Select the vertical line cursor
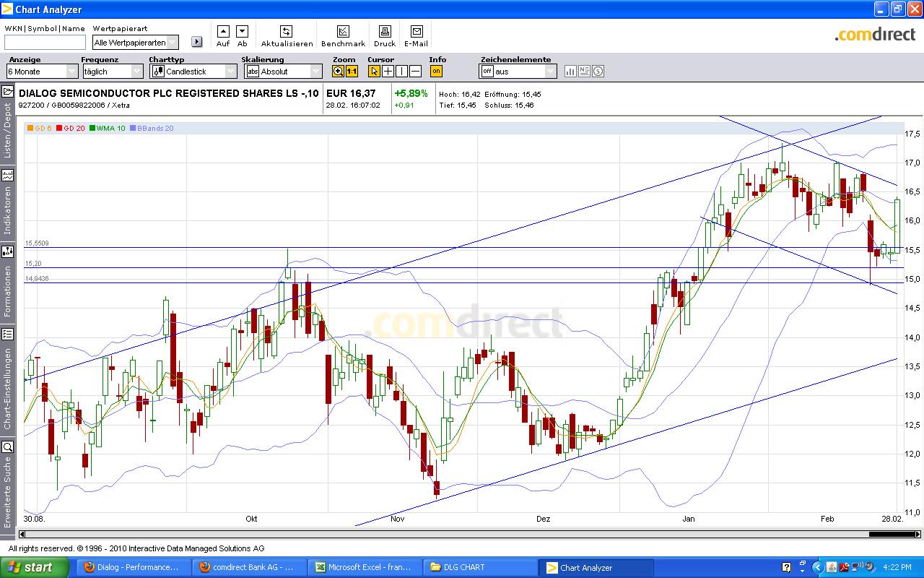 point(401,71)
